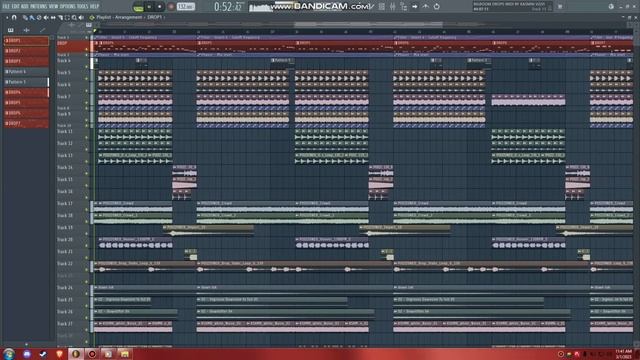Viewport: 640px width, 360px height.
Task: Click the circular-arrow icon in top toolbar
Action: tap(436, 7)
